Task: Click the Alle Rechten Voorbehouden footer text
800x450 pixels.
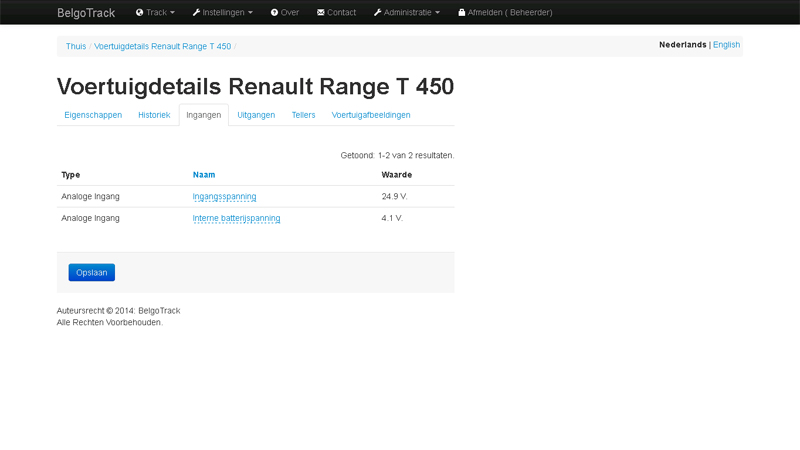Action: click(110, 322)
